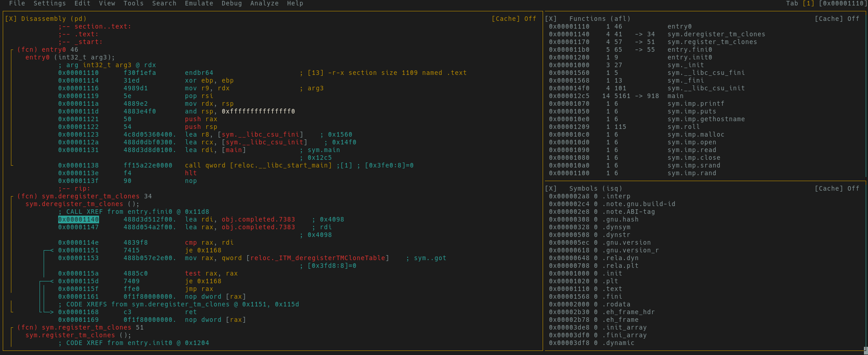868x355 pixels.
Task: Toggle Cache Off in Functions panel
Action: click(837, 19)
